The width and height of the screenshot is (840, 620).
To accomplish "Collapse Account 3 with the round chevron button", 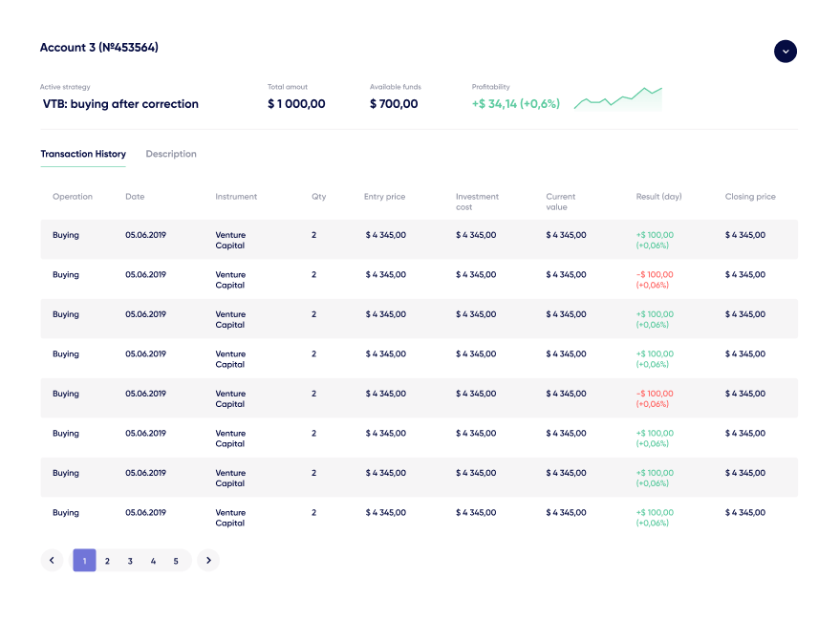I will click(785, 52).
